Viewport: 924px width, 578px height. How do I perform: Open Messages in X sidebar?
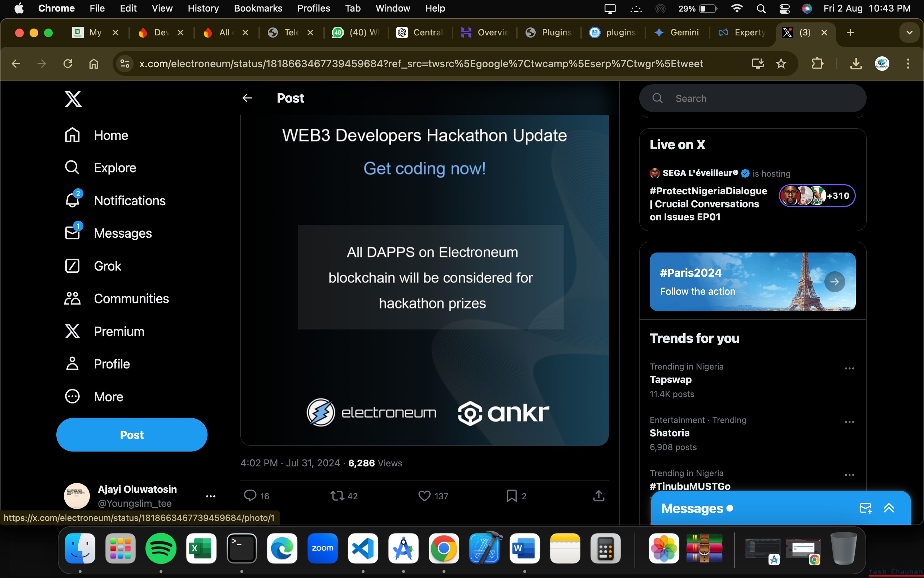(108, 233)
